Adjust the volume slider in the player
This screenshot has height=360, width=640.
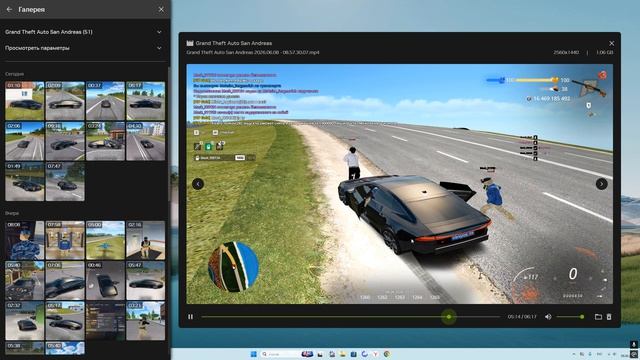pyautogui.click(x=570, y=317)
